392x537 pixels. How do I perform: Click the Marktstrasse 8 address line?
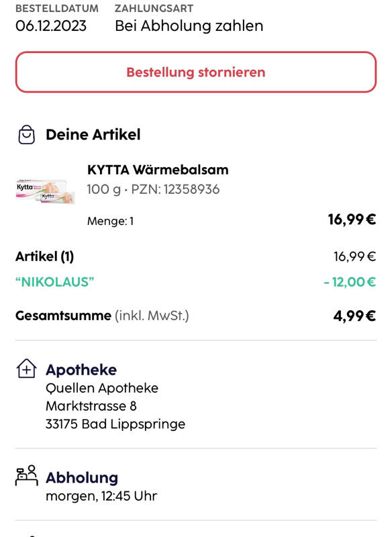click(91, 406)
